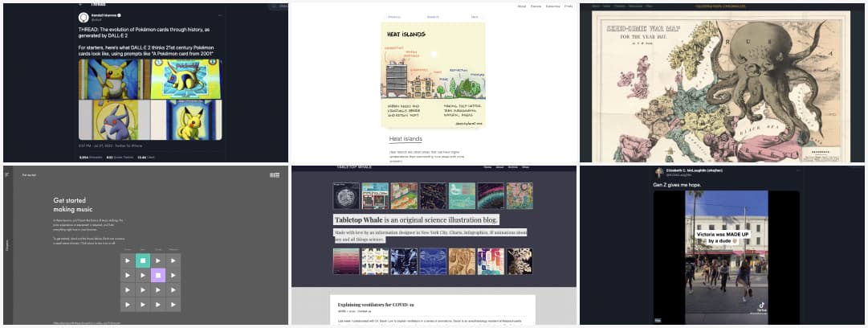
Task: Click the back arrow beside the Thread header
Action: (x=80, y=4)
